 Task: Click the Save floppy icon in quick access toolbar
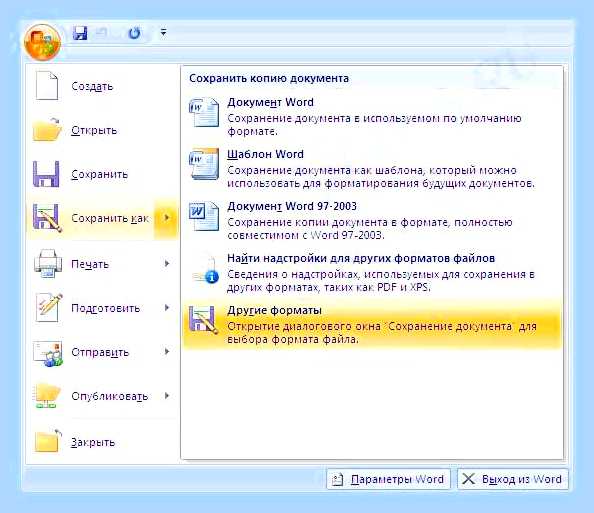click(x=80, y=33)
